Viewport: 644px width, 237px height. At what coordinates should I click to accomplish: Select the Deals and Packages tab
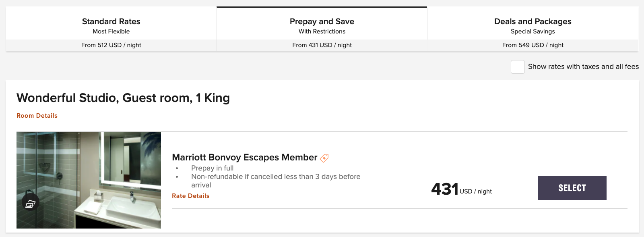pyautogui.click(x=533, y=21)
